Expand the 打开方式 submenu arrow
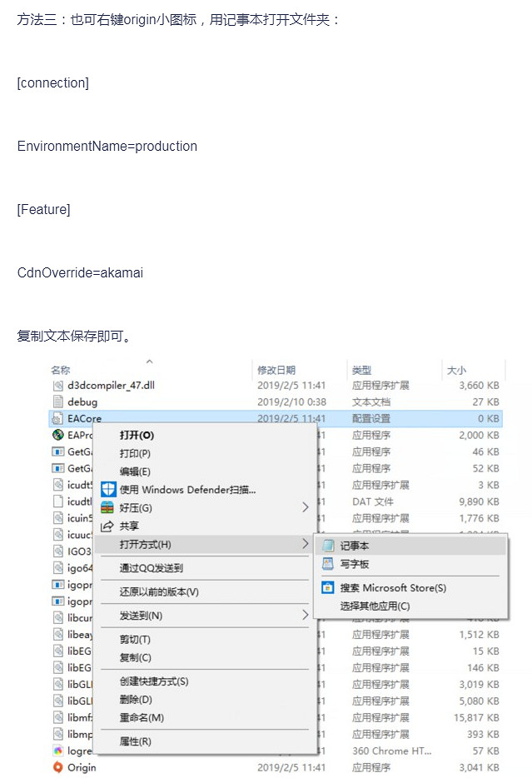Screen dimensions: 532x783 point(305,544)
